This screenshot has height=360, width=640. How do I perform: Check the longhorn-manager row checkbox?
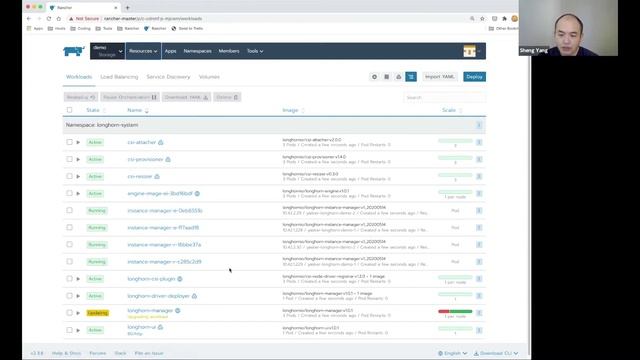[69, 313]
